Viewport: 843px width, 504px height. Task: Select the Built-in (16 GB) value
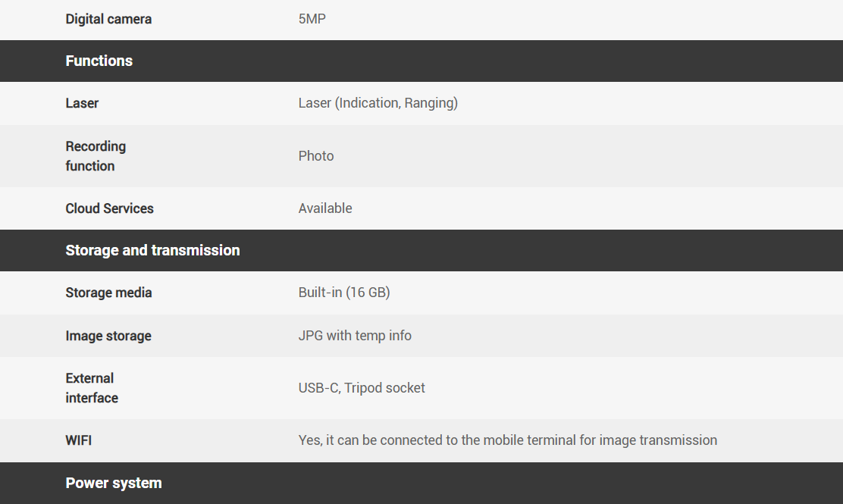pyautogui.click(x=344, y=293)
